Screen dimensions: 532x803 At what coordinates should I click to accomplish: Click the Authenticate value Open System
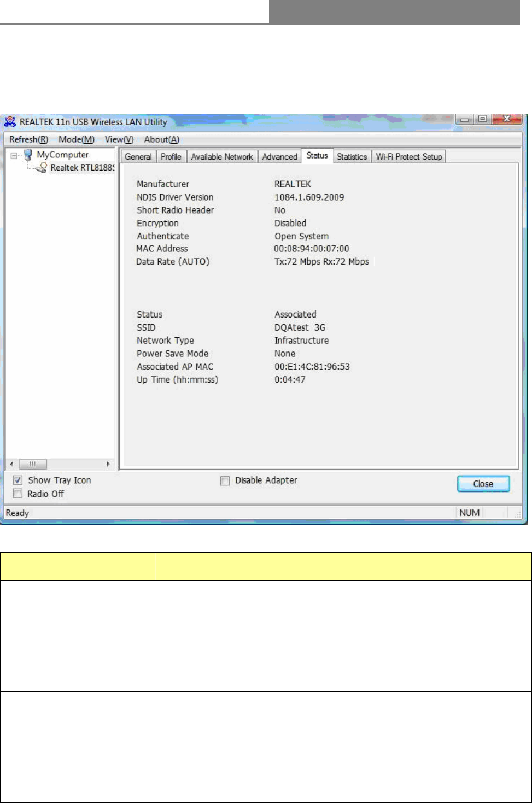click(x=302, y=236)
